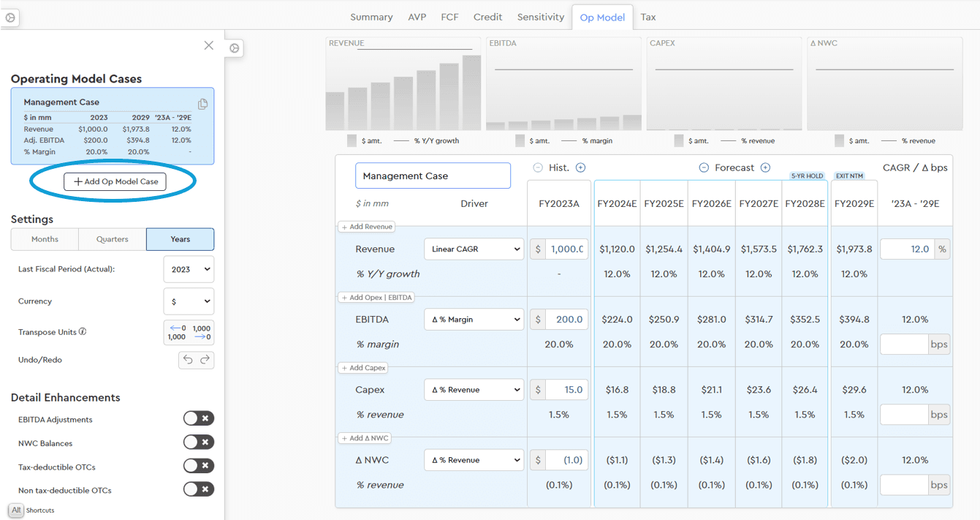Expand Last Fiscal Period year dropdown

[189, 269]
